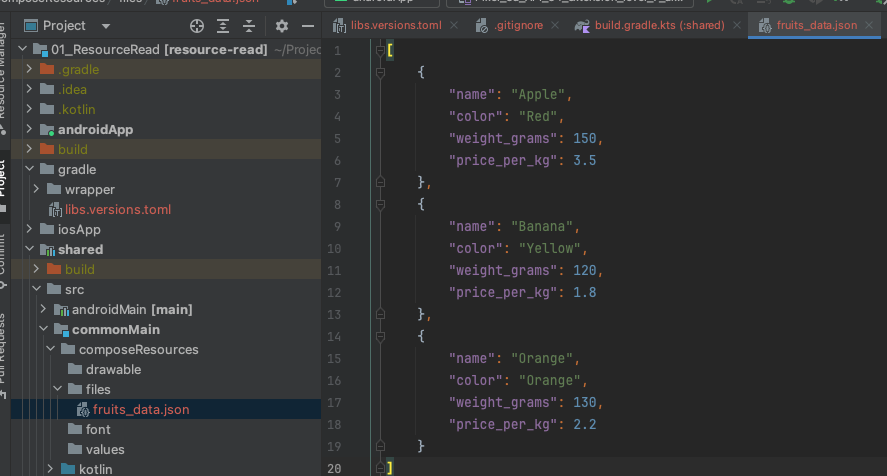Viewport: 887px width, 476px height.
Task: Fold the JSON array at line 1
Action: (380, 50)
